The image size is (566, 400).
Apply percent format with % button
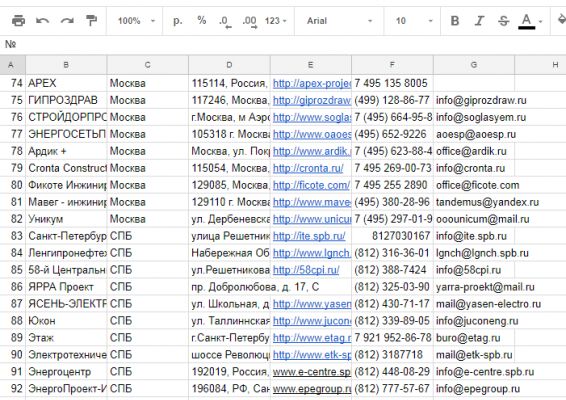[x=202, y=20]
